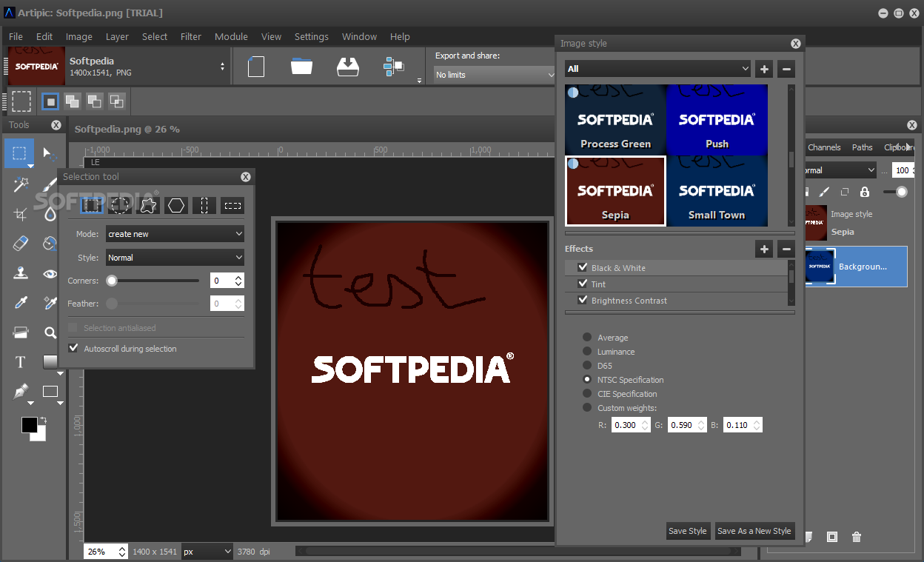Select the Luminance radio option
The height and width of the screenshot is (562, 924).
coord(587,351)
